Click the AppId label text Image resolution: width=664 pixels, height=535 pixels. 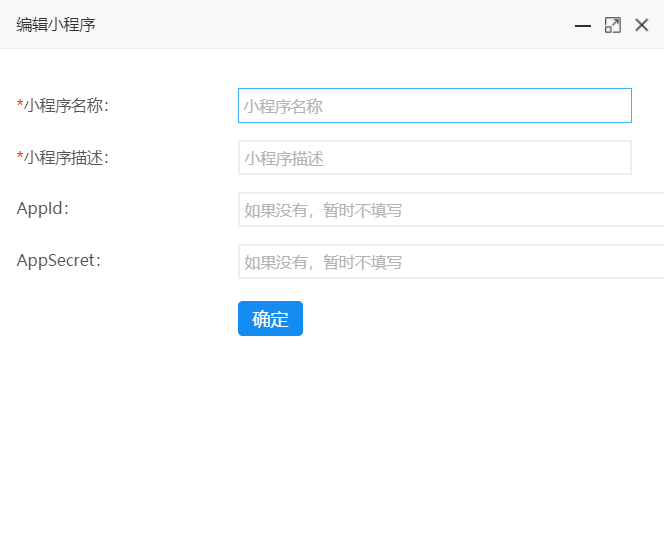[x=43, y=209]
